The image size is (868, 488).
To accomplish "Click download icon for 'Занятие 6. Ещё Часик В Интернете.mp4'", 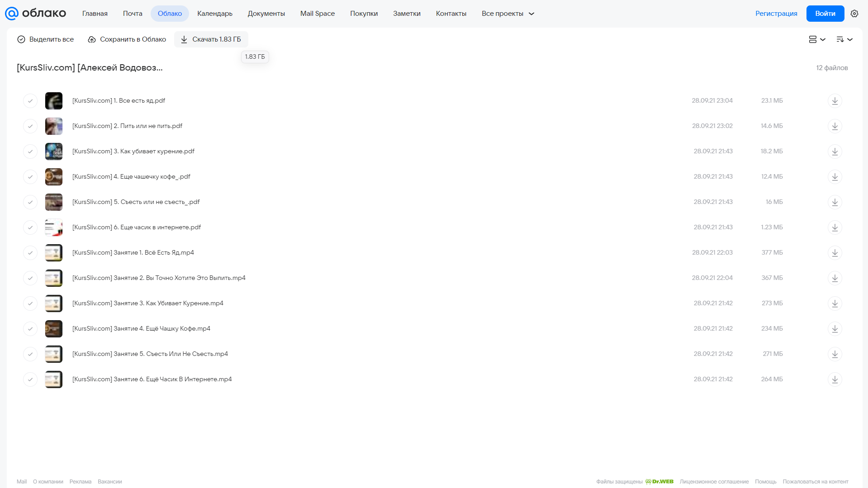I will tap(835, 379).
